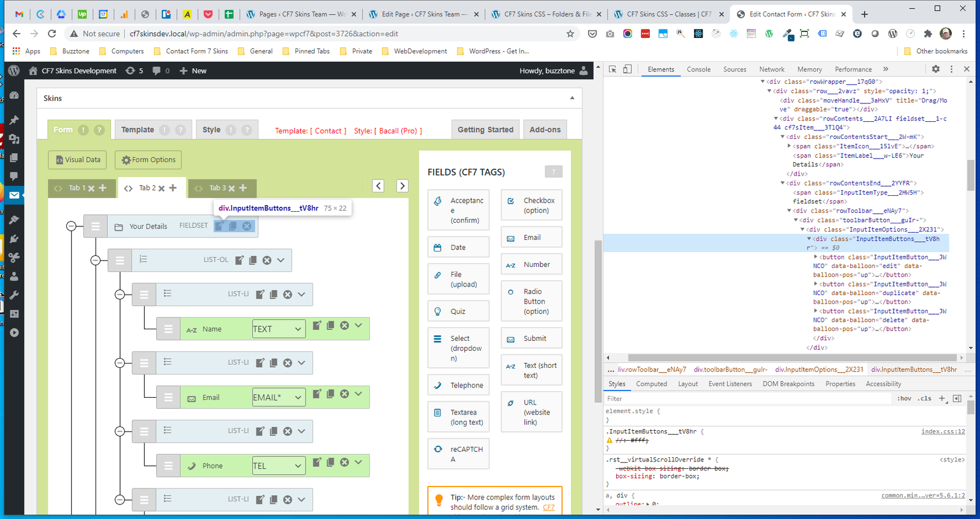Switch to the Template tab
The image size is (980, 519).
point(138,130)
